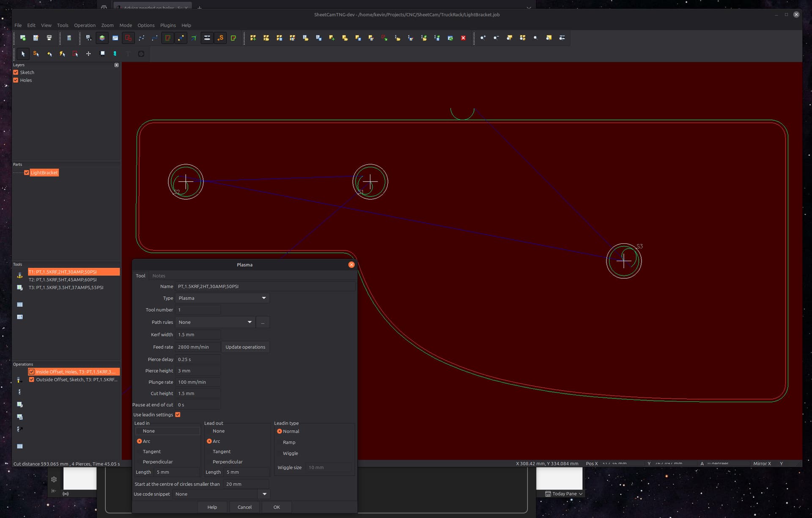Viewport: 812px width, 518px height.
Task: Select the Arc lead in radio button
Action: click(139, 441)
